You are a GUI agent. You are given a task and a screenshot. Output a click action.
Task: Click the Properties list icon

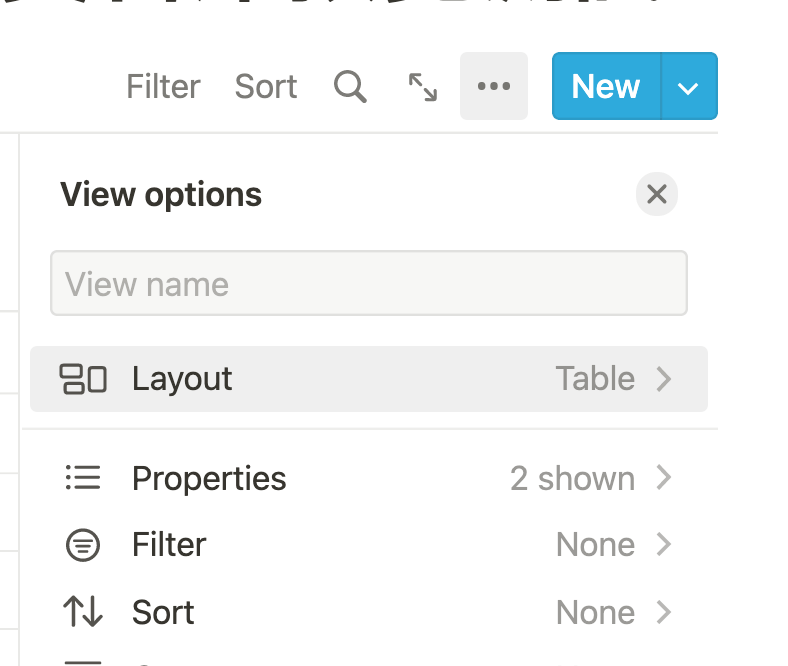[83, 478]
